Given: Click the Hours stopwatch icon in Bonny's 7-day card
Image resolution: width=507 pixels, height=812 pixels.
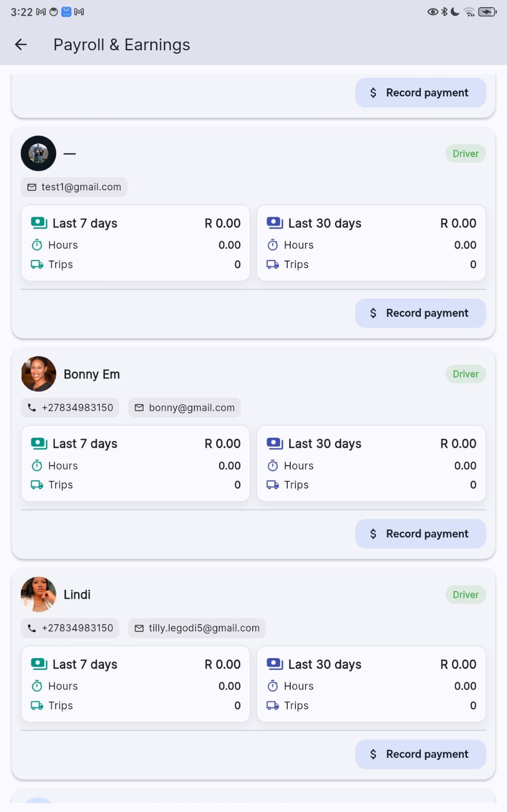Looking at the screenshot, I should tap(37, 466).
